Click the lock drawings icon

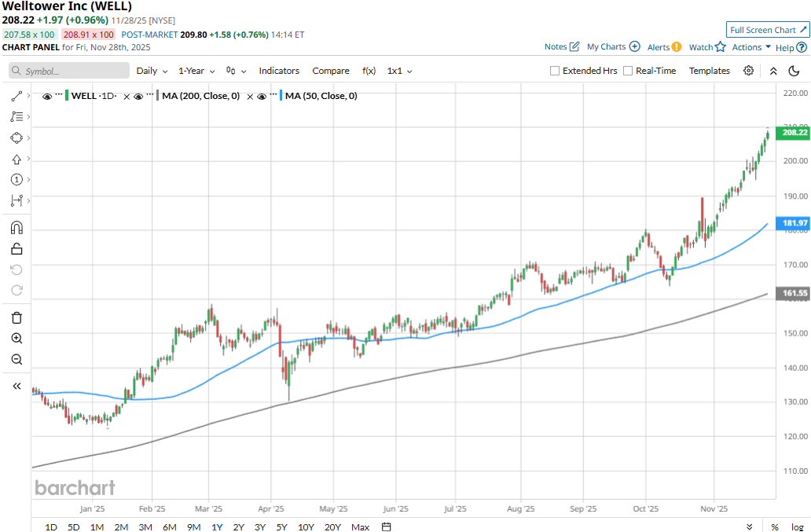pyautogui.click(x=17, y=249)
